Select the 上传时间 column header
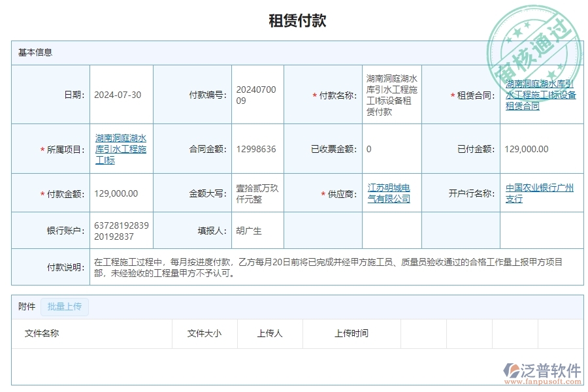The width and height of the screenshot is (588, 392). 351,334
